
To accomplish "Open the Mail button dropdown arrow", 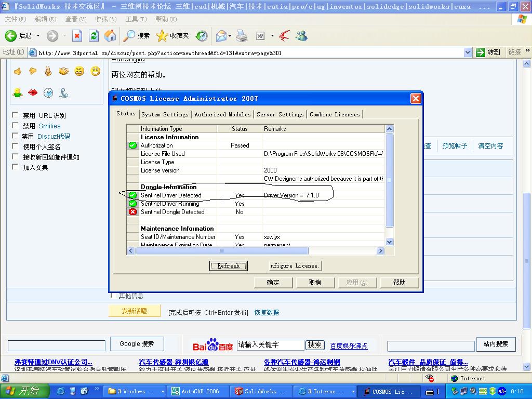I will pos(230,36).
